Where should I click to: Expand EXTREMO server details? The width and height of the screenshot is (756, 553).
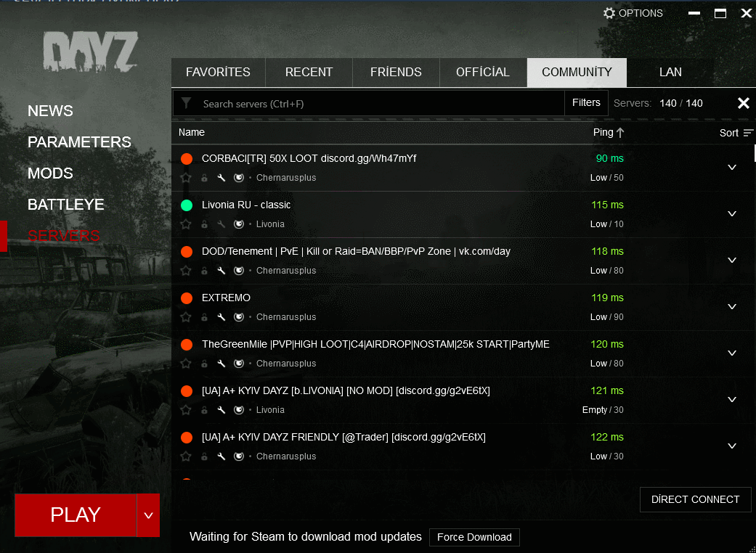732,306
